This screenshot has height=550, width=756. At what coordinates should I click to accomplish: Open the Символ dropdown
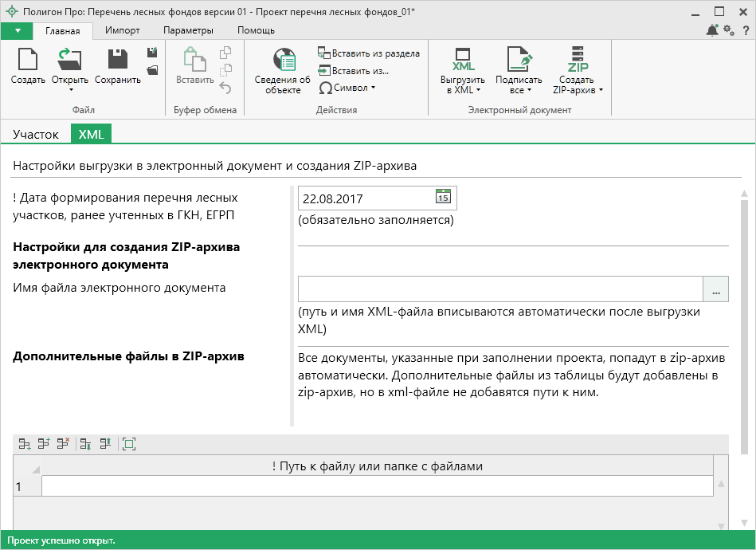coord(347,88)
